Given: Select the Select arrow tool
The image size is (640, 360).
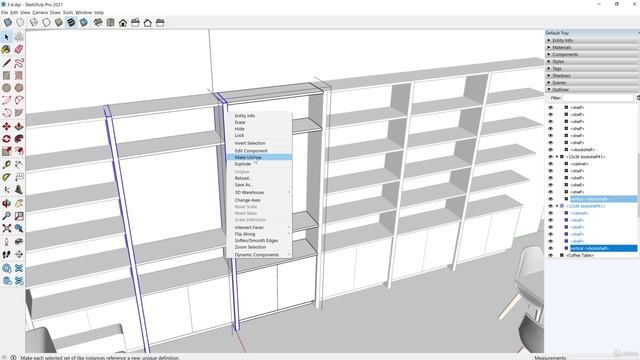Looking at the screenshot, I should coord(6,37).
